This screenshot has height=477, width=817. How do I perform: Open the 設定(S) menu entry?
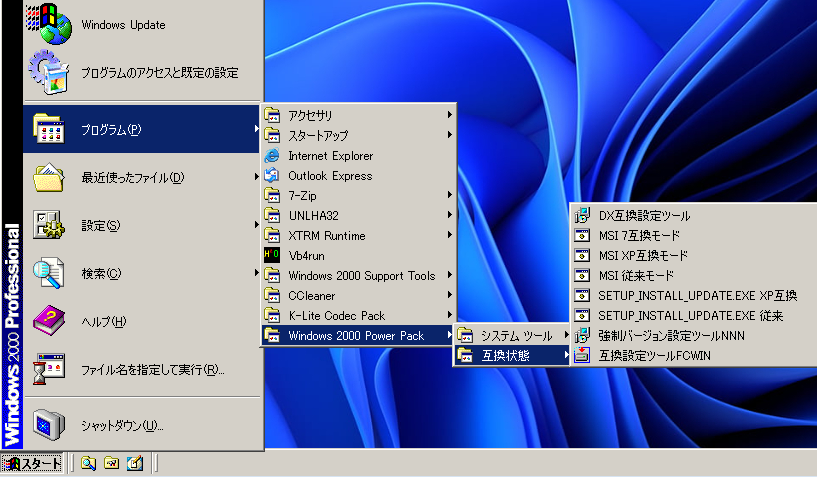pos(142,225)
